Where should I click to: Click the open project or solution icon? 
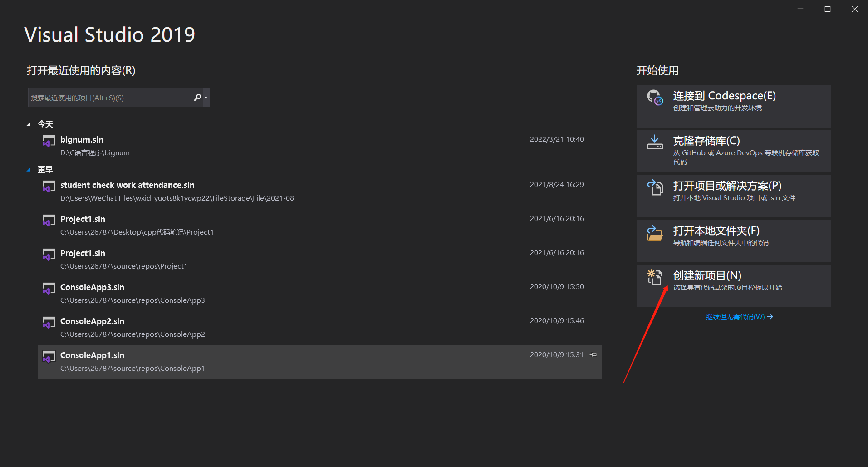pyautogui.click(x=655, y=187)
